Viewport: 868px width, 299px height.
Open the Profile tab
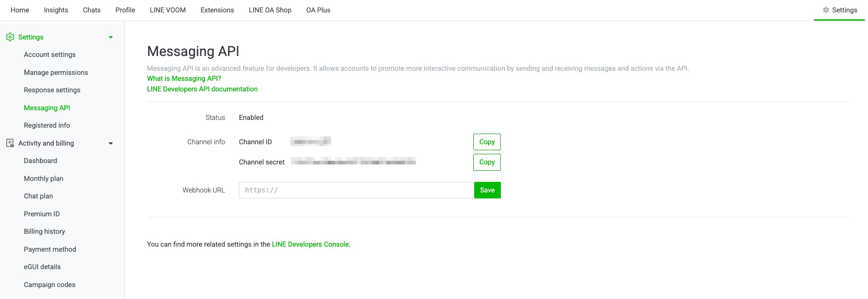125,10
